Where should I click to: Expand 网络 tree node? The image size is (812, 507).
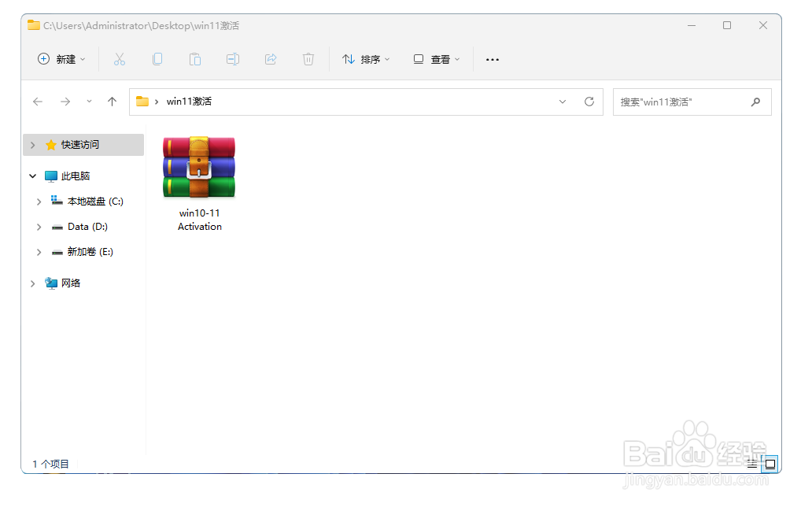[32, 283]
